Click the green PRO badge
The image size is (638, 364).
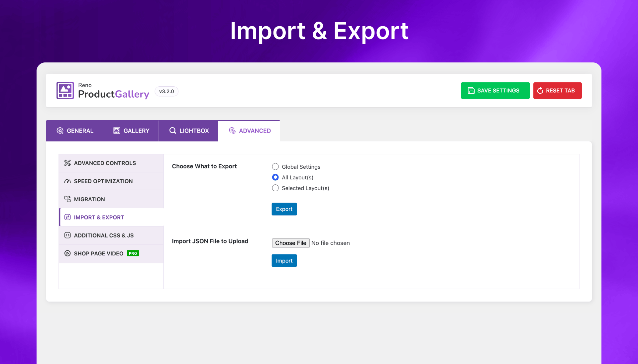pos(133,253)
